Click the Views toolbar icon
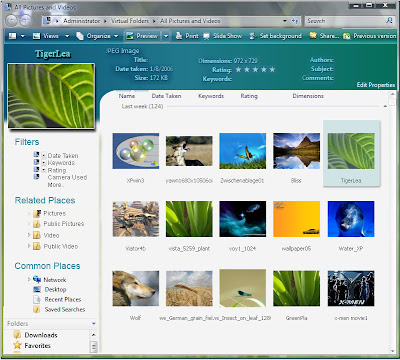The height and width of the screenshot is (360, 400). coord(36,36)
